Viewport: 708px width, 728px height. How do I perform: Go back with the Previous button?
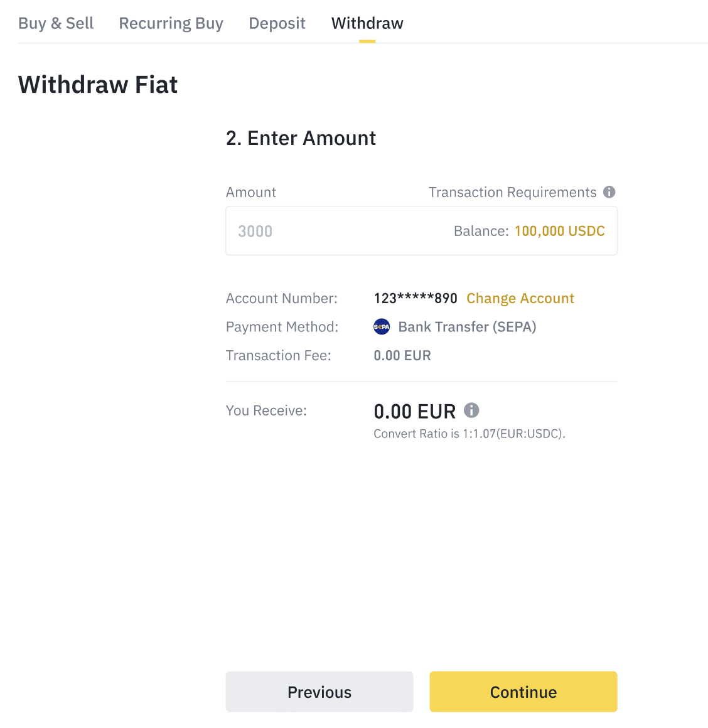tap(319, 692)
